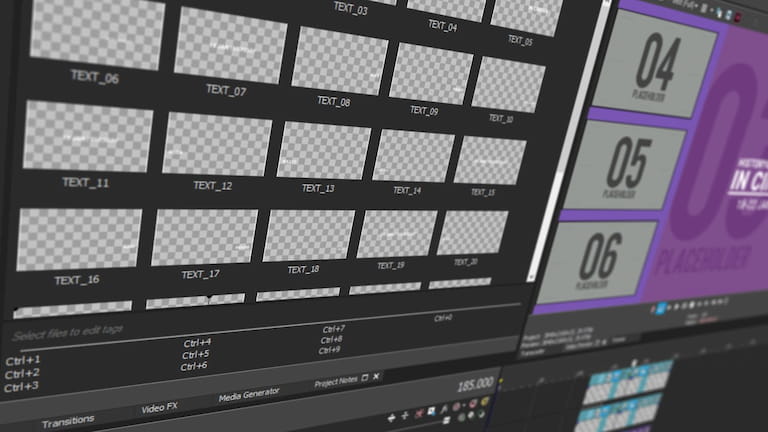Click the Ctrl+9 quick tag slot
This screenshot has width=768, height=432.
pos(329,350)
